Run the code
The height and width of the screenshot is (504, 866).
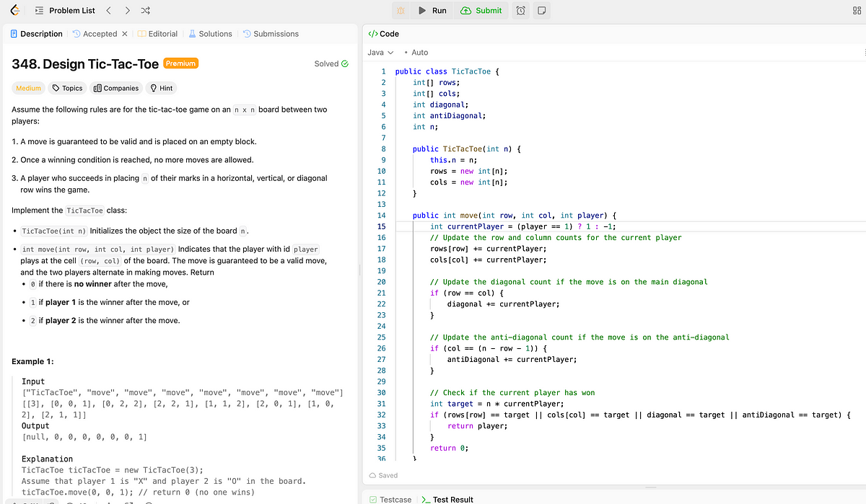pyautogui.click(x=432, y=10)
